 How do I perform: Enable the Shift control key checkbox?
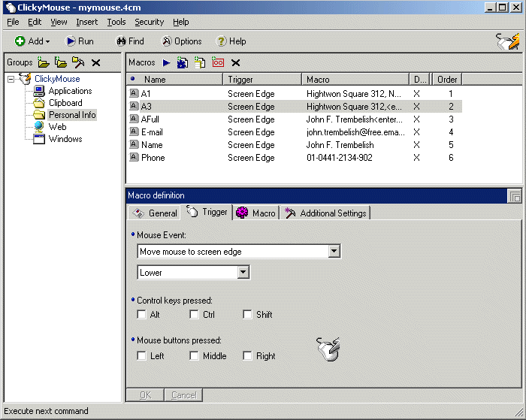(x=247, y=315)
